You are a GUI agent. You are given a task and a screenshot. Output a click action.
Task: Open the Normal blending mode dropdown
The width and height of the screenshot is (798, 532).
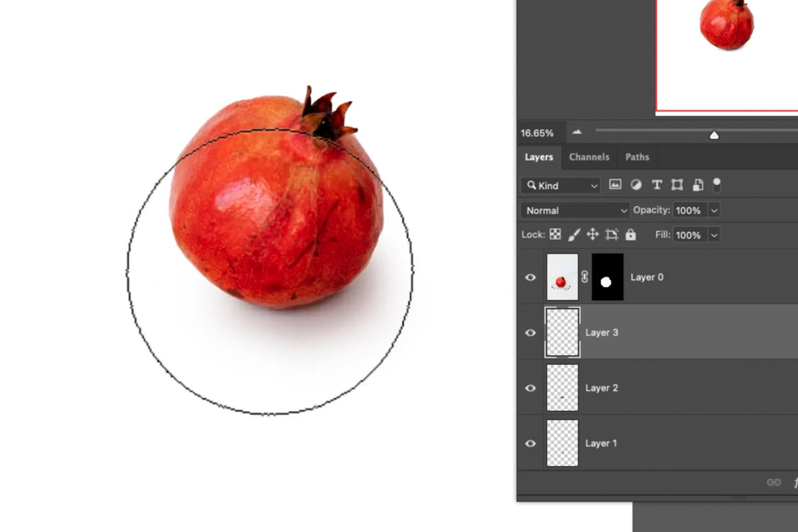573,210
